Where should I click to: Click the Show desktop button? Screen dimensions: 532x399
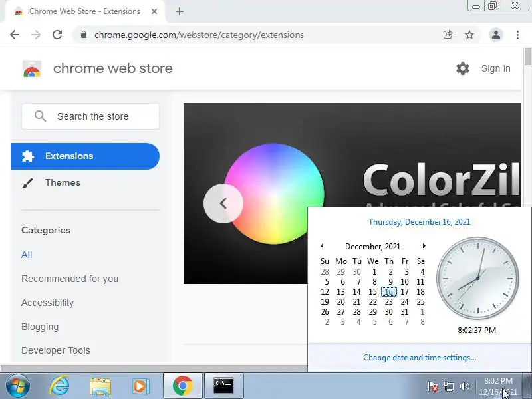tap(527, 386)
